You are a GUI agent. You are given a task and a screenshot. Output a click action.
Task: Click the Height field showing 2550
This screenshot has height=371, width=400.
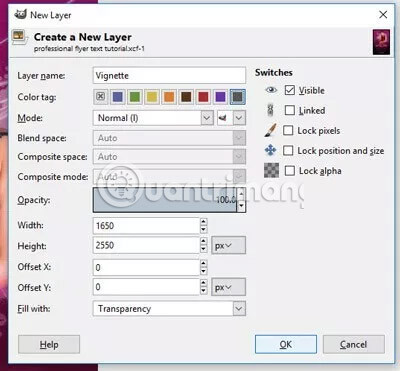[x=146, y=246]
